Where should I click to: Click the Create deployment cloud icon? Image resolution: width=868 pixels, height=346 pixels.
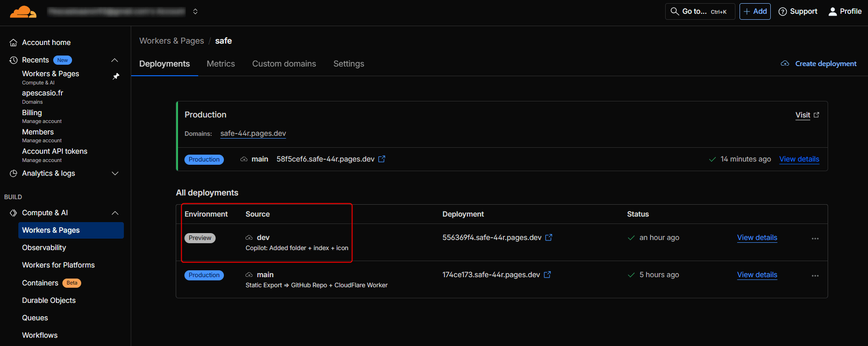785,64
